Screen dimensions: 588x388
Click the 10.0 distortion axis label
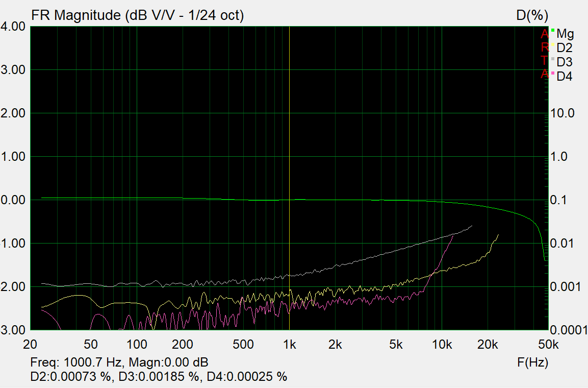pos(563,113)
